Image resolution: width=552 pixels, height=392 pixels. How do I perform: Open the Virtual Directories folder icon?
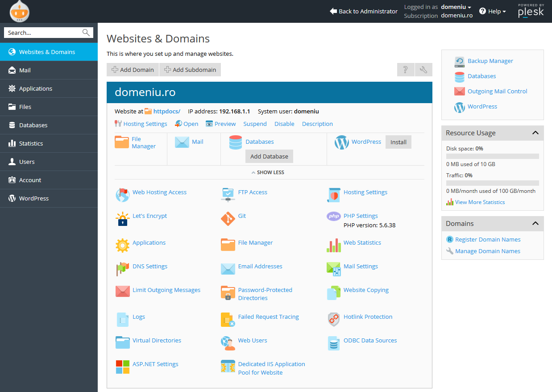tap(122, 343)
